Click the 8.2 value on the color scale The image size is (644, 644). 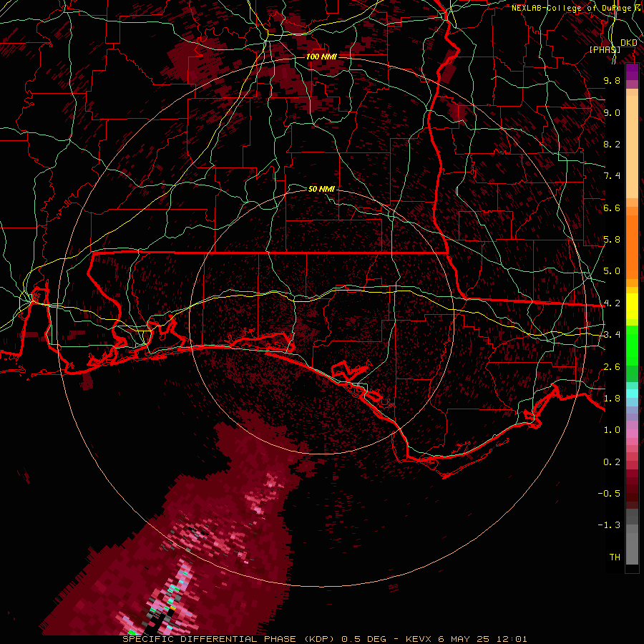[612, 144]
